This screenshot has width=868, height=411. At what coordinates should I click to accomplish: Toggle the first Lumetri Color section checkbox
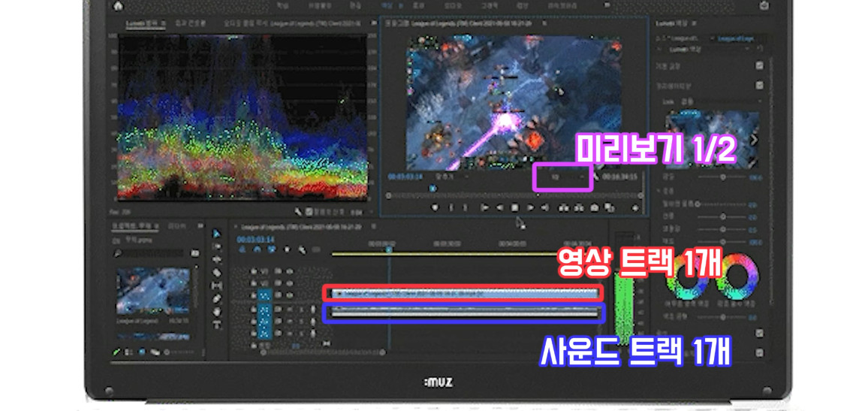pyautogui.click(x=759, y=66)
